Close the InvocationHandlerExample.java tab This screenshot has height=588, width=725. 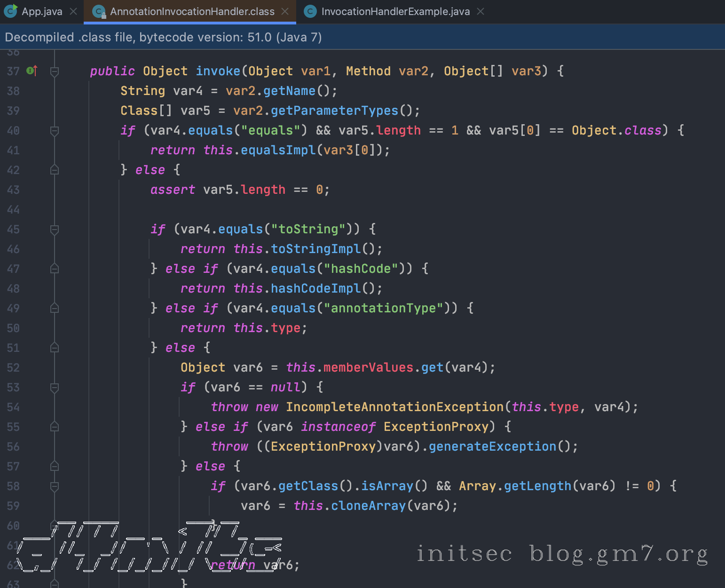pos(480,11)
